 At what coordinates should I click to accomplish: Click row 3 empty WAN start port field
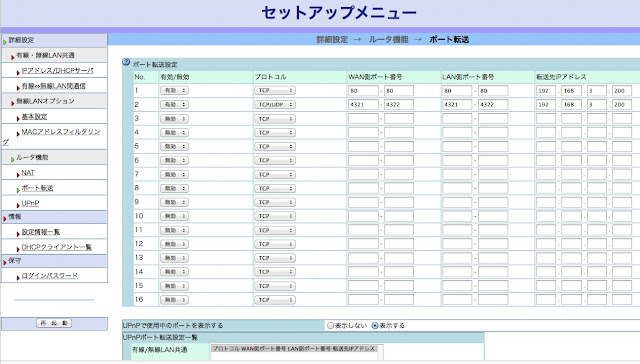pos(363,119)
